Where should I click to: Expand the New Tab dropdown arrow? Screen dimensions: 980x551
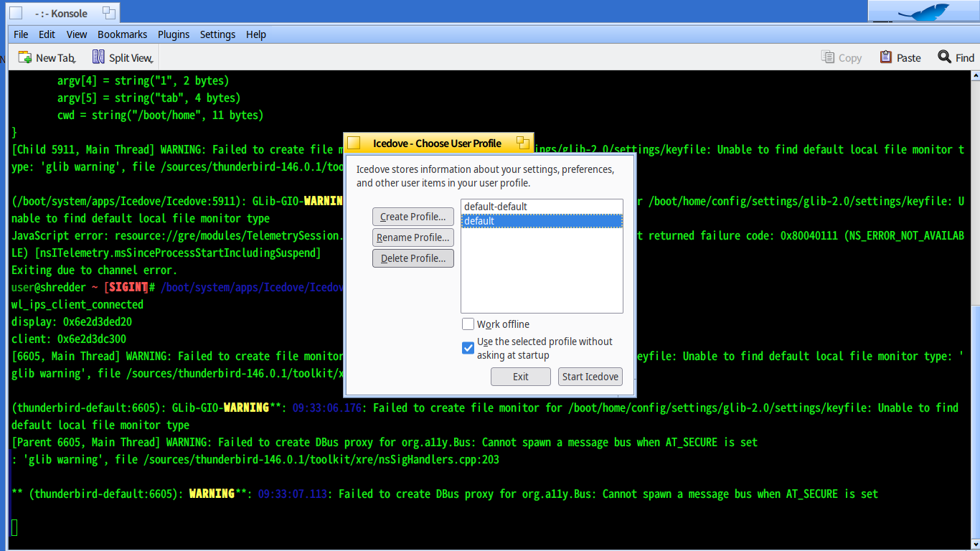click(x=75, y=61)
